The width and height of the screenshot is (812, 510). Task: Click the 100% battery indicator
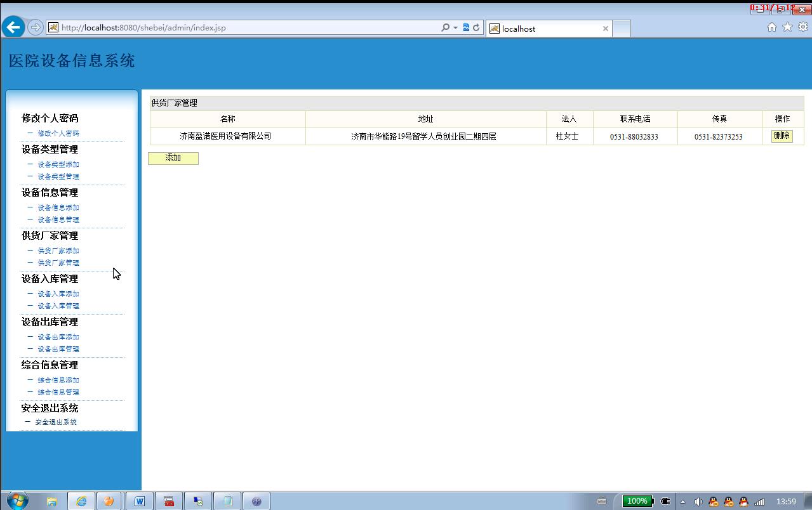(x=637, y=501)
